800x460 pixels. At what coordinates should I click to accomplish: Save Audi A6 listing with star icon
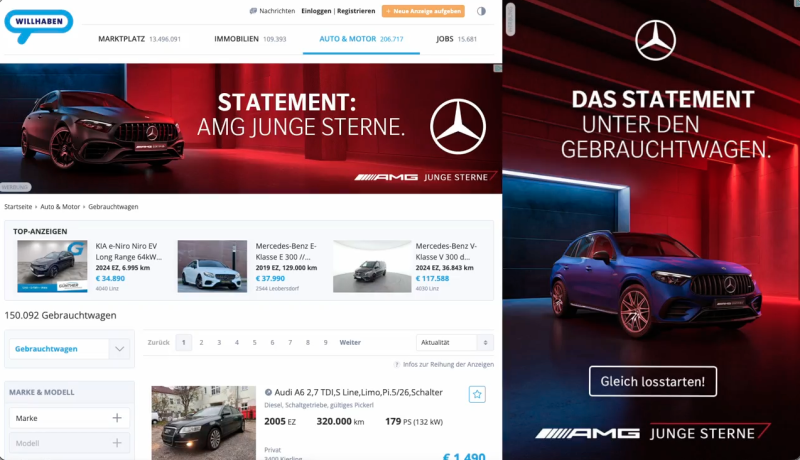point(477,394)
